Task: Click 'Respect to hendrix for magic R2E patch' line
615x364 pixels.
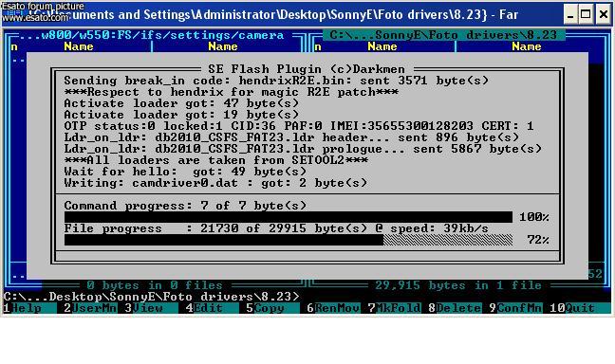Action: point(231,92)
